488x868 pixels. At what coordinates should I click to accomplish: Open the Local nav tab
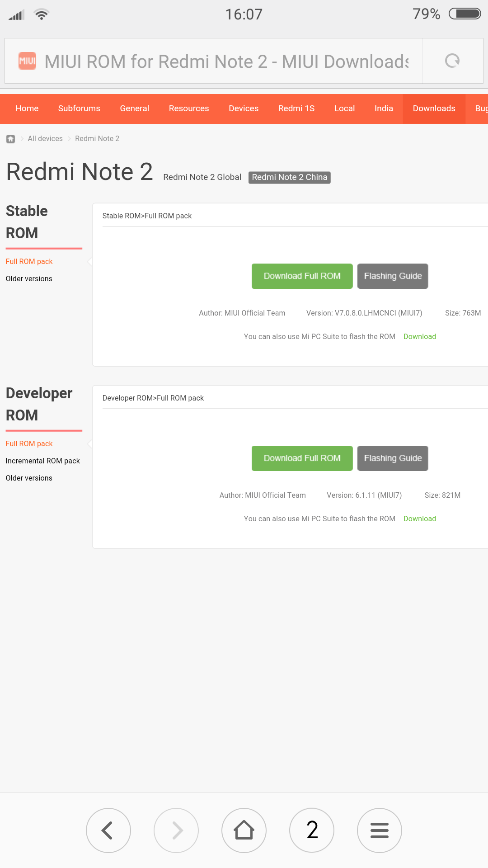344,108
